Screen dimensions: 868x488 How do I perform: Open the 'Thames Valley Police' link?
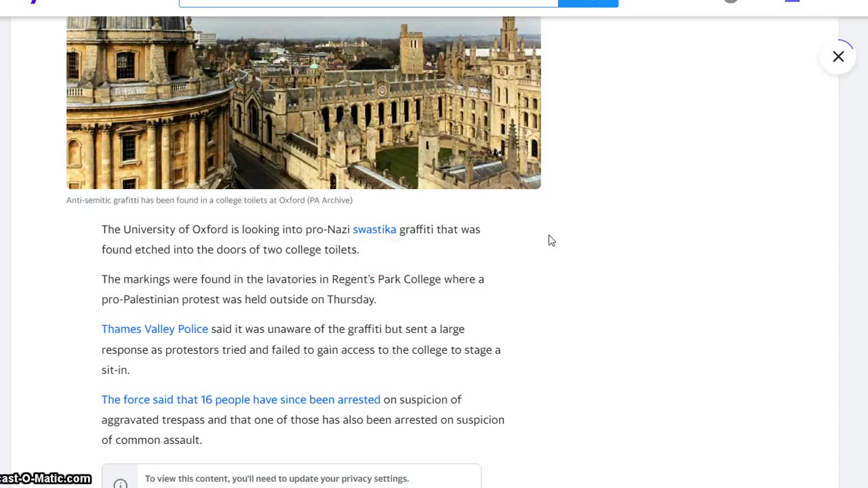pos(155,329)
